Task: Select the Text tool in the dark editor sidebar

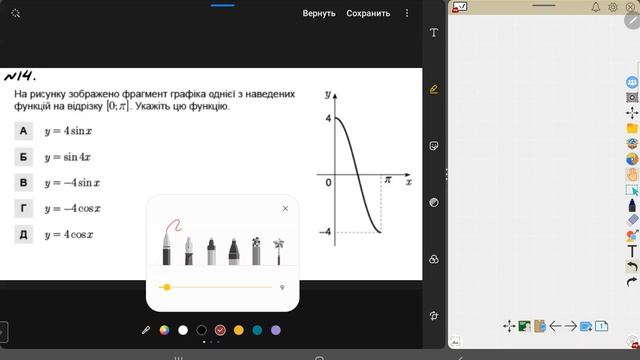Action: point(434,33)
